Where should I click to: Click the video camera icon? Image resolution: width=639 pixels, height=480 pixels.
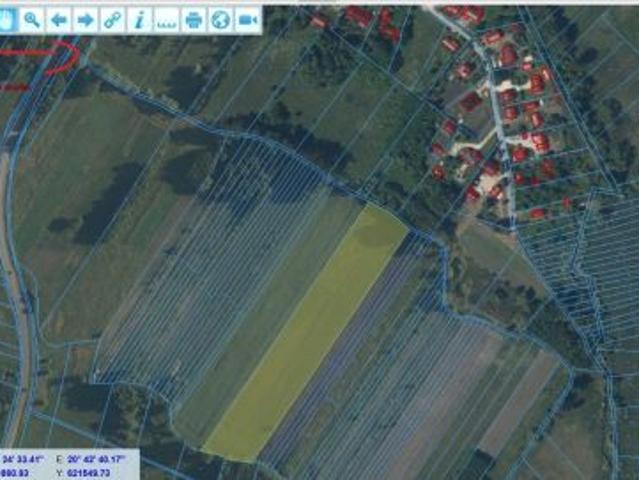click(248, 20)
